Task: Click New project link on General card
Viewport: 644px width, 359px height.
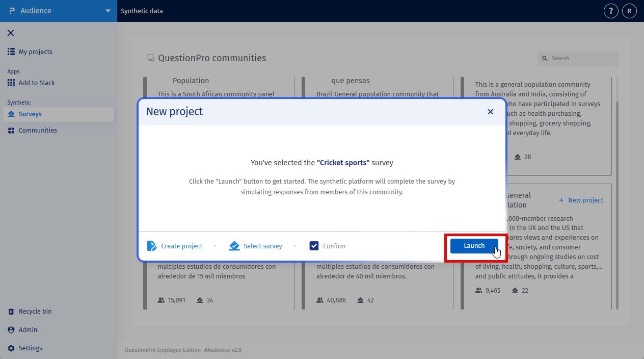Action: [x=581, y=200]
